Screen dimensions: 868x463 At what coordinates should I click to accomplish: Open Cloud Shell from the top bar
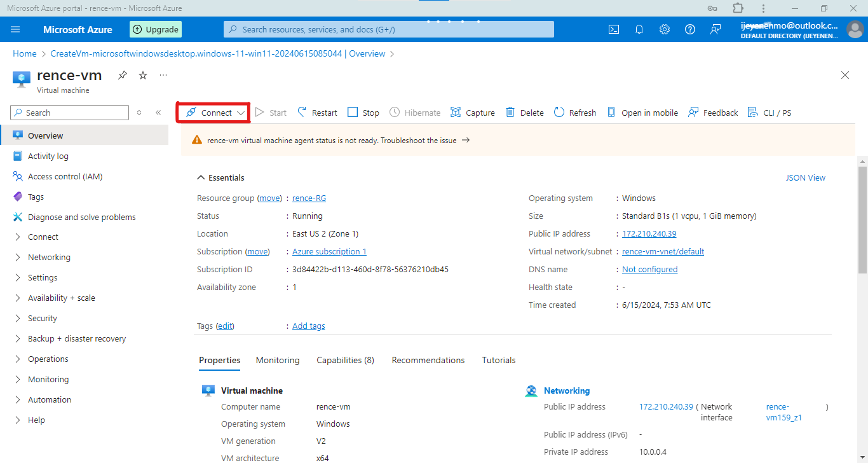614,29
